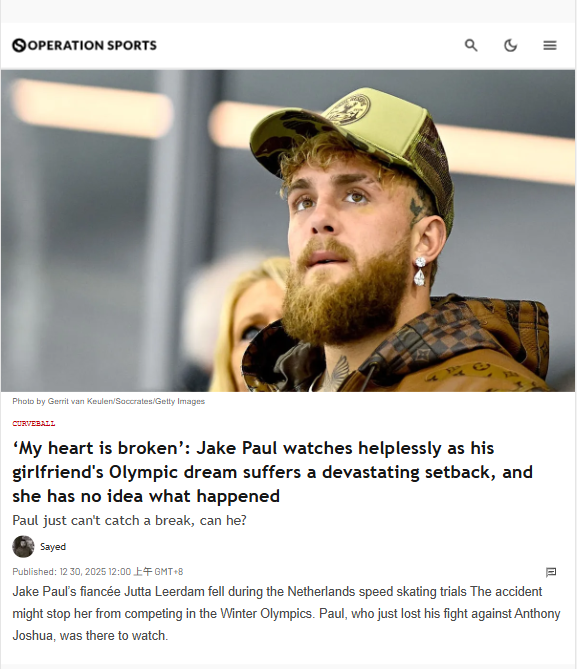Screen dimensions: 577x669
Task: Open author Sayed's avatar picture
Action: pyautogui.click(x=23, y=547)
